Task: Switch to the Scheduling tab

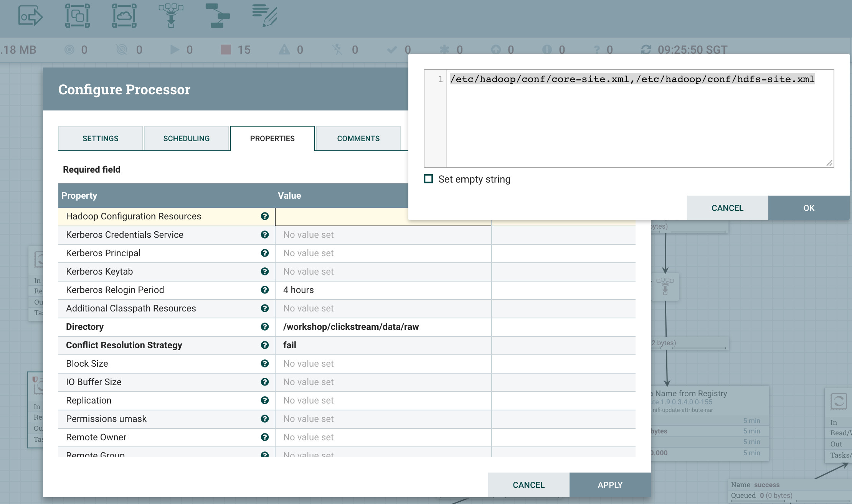Action: coord(187,138)
